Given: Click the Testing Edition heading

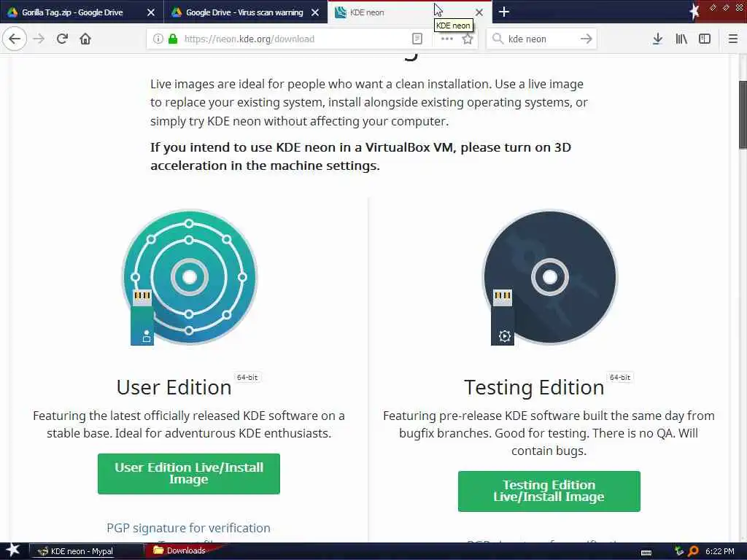Looking at the screenshot, I should point(534,387).
